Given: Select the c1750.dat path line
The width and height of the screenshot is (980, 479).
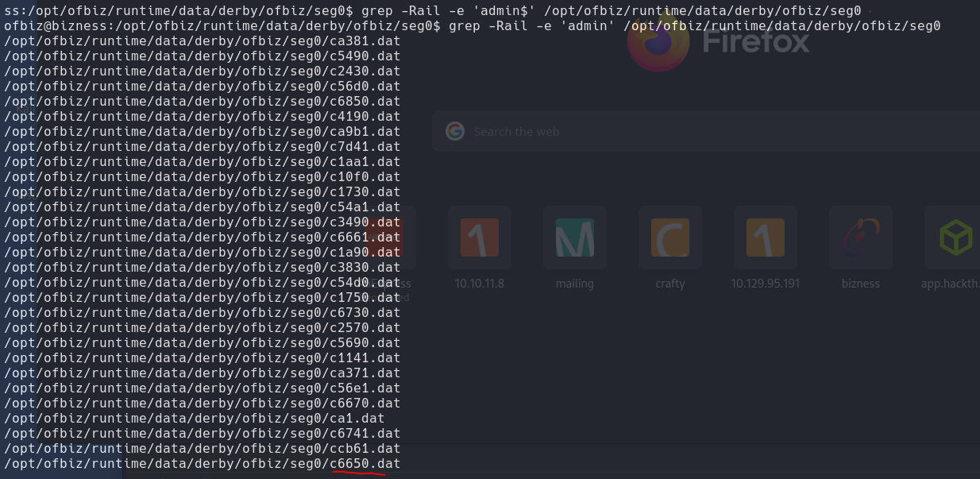Looking at the screenshot, I should coord(202,298).
